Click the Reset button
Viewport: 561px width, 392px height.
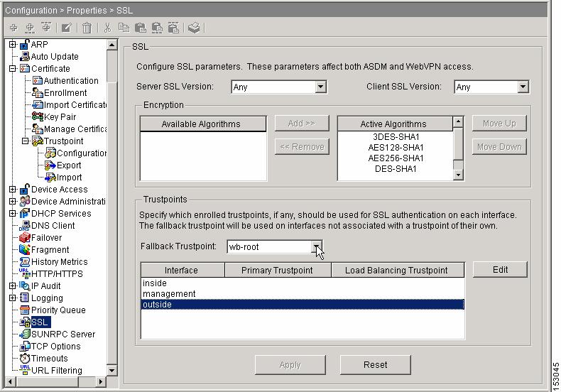coord(376,365)
